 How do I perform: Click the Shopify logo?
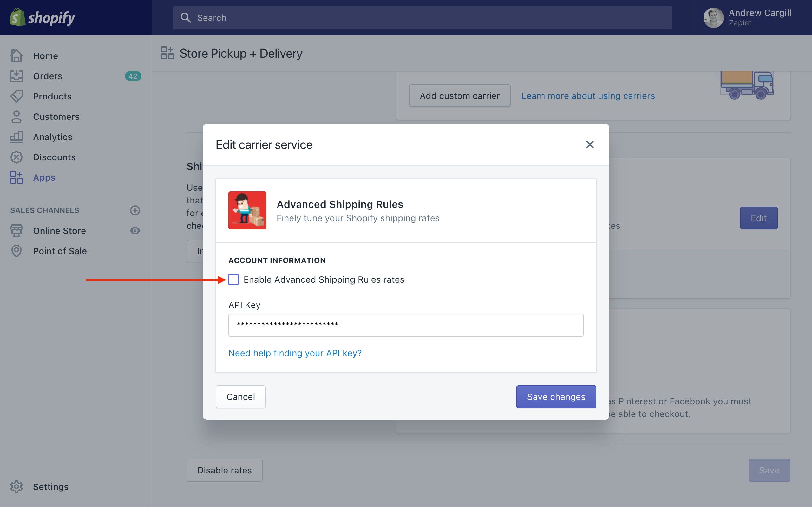pyautogui.click(x=42, y=17)
